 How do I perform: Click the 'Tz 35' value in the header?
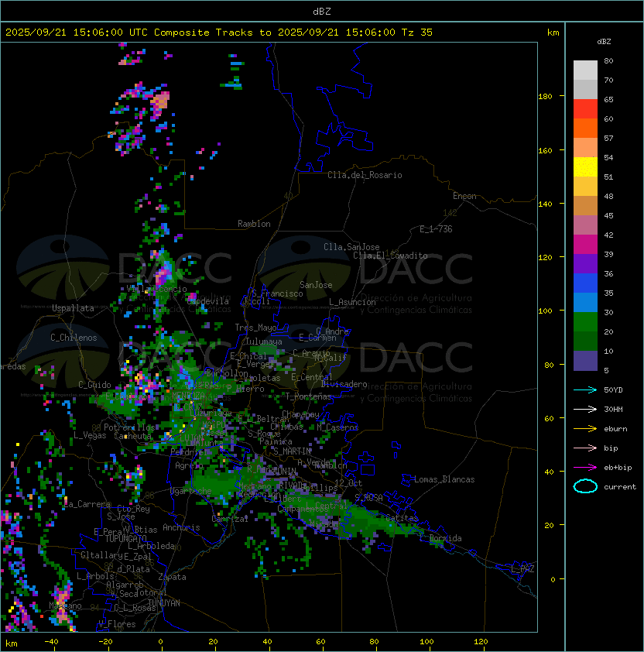417,33
